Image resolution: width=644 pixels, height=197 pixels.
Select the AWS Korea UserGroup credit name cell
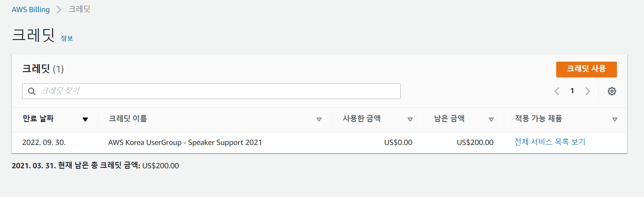185,142
